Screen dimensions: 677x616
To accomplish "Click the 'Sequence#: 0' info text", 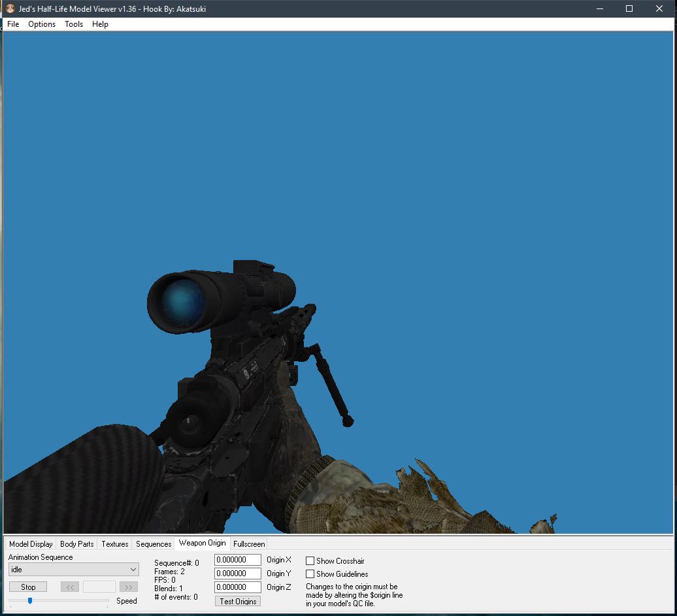I will click(x=176, y=563).
